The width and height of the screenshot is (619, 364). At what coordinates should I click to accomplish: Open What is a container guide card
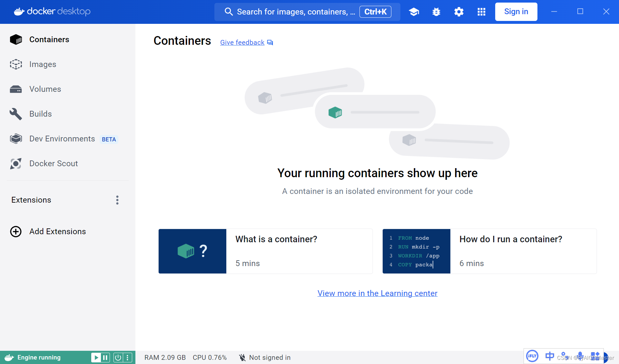click(x=266, y=251)
